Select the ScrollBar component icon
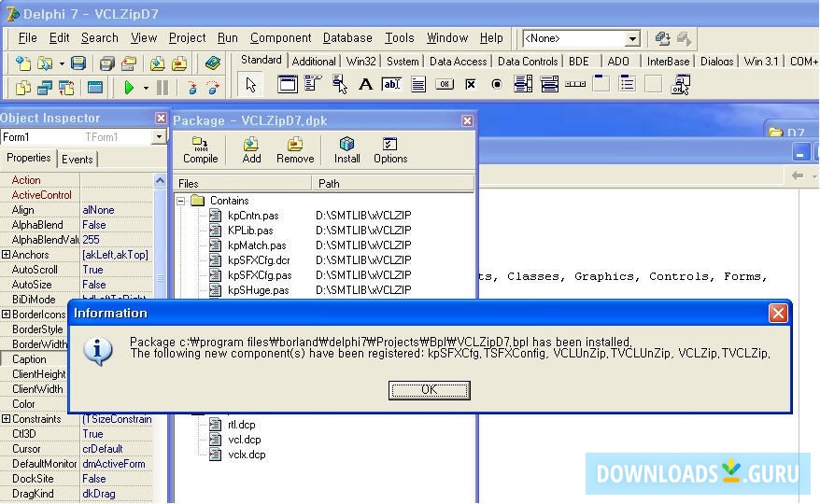 575,84
